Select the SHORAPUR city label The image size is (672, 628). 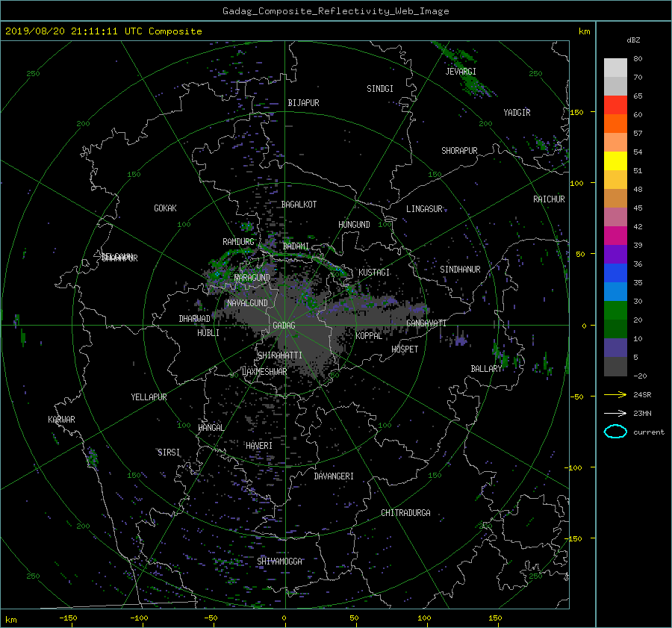point(459,151)
